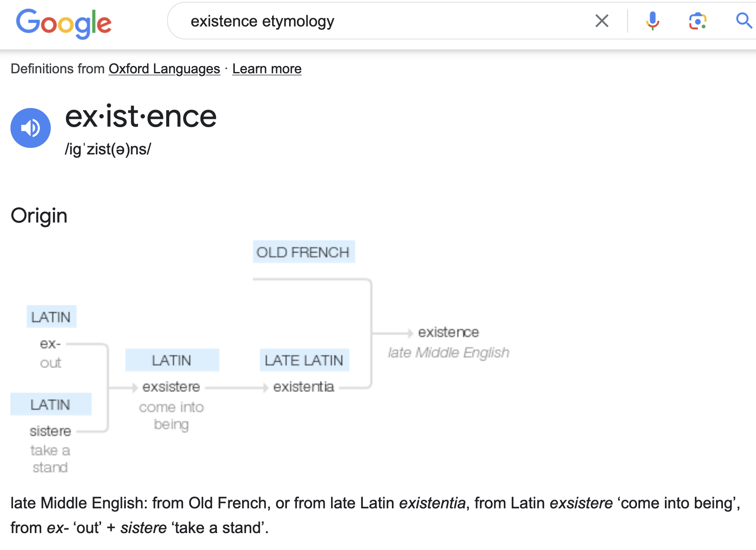Click the Origin section heading

[39, 216]
